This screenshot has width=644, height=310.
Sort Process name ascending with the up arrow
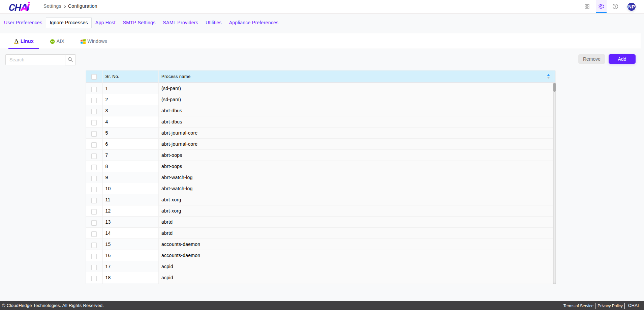pos(548,75)
